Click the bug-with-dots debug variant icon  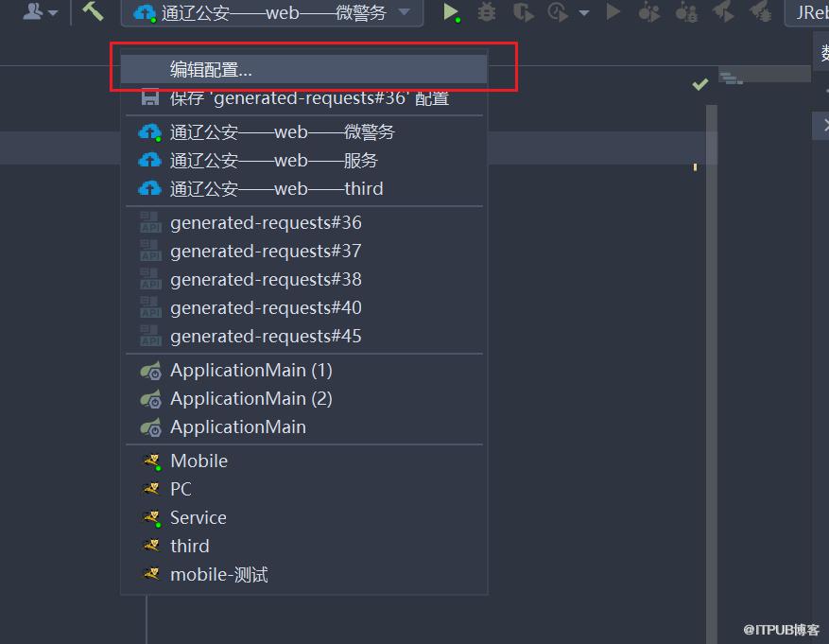click(x=648, y=11)
